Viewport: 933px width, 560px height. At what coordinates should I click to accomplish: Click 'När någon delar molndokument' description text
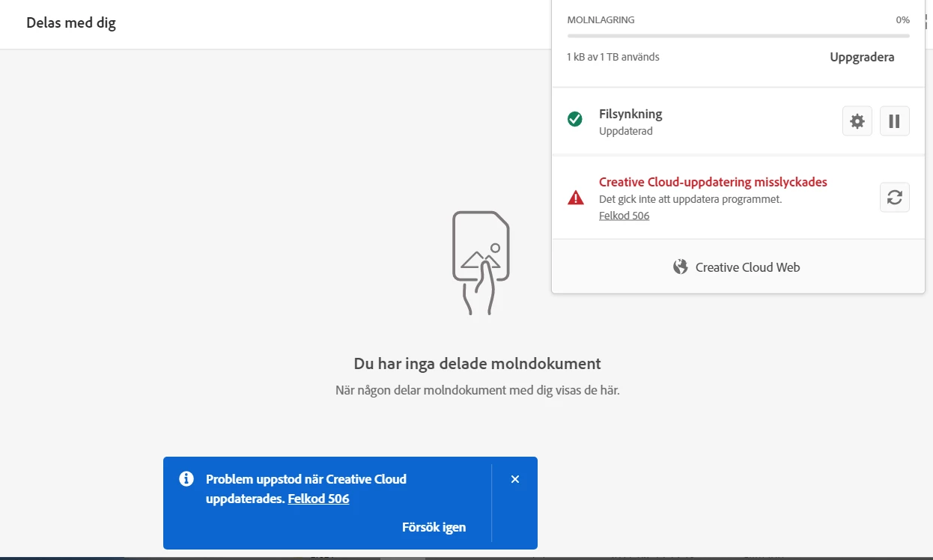point(478,390)
